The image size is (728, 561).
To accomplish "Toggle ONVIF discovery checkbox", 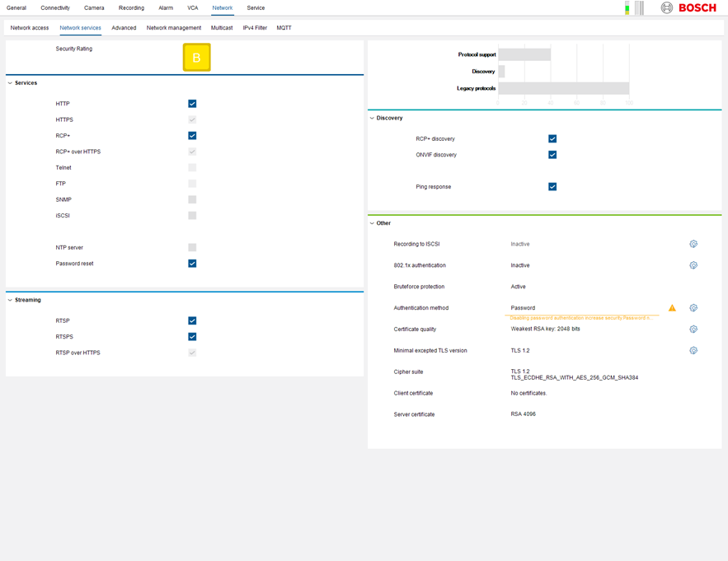I will click(x=552, y=155).
